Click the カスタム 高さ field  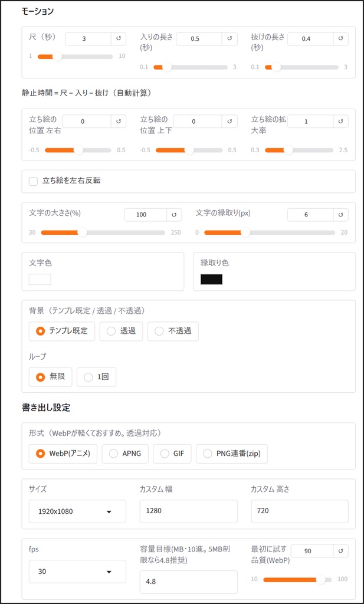click(300, 511)
